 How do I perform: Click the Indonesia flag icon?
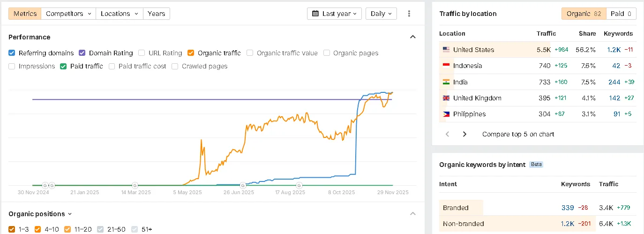click(446, 66)
